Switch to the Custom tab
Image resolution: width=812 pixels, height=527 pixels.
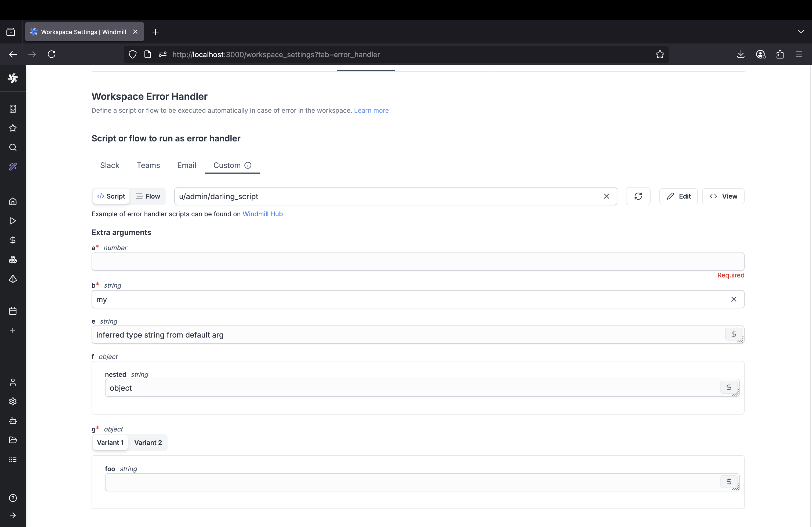[227, 165]
